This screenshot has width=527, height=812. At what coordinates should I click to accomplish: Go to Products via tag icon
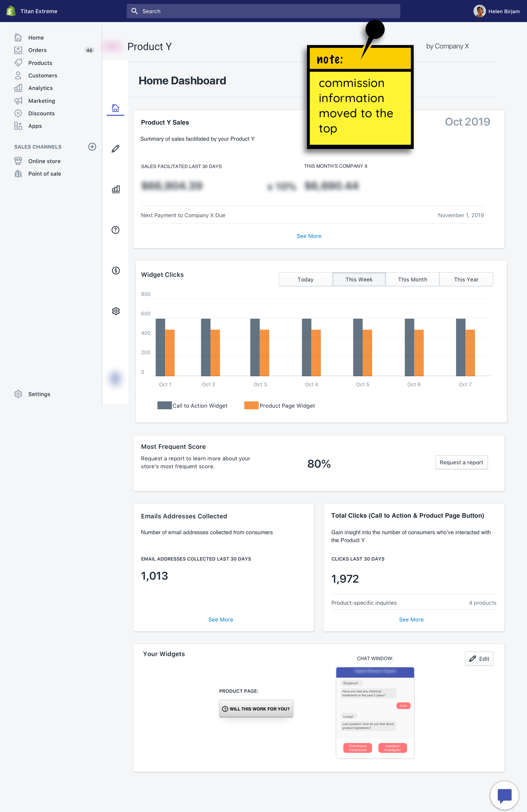tap(18, 63)
